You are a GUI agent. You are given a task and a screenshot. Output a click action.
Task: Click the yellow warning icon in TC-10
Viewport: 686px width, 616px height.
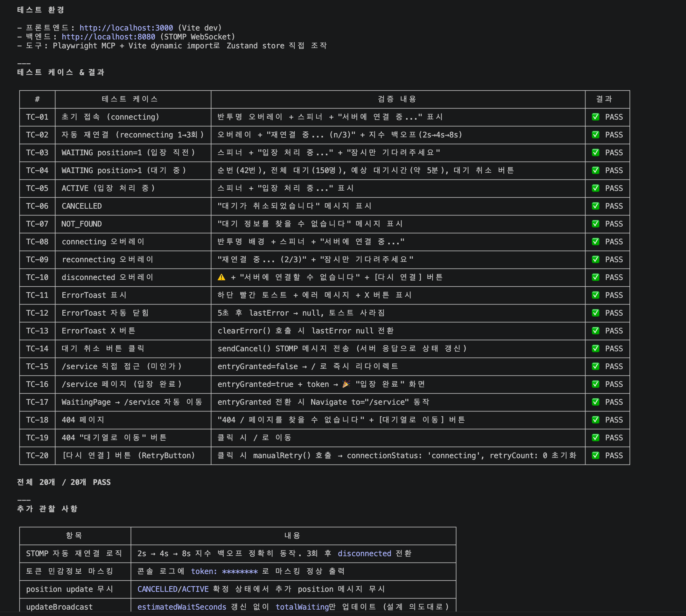pyautogui.click(x=221, y=277)
